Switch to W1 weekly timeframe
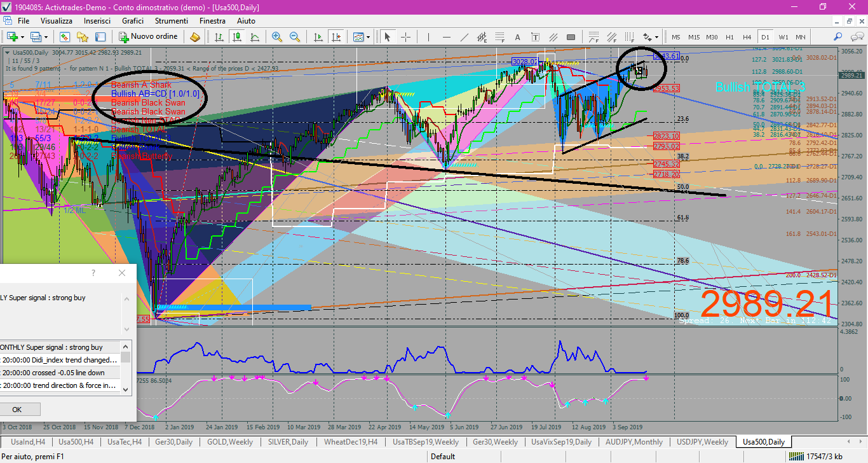This screenshot has height=463, width=868. [x=783, y=37]
